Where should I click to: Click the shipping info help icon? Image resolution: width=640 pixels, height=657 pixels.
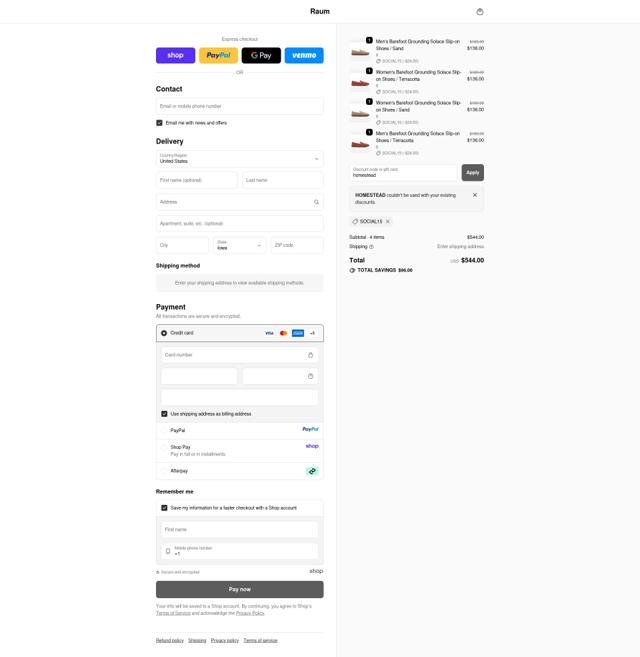371,247
